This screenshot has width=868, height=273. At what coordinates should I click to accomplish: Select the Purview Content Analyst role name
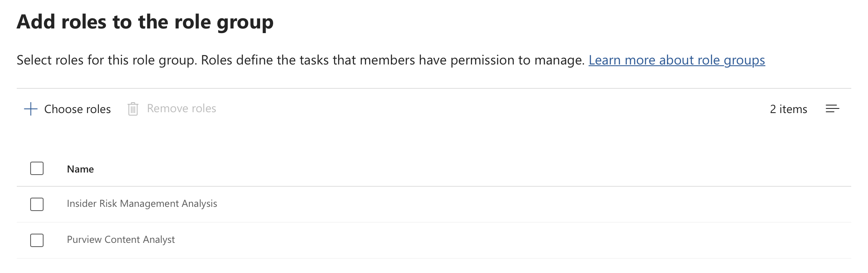[x=121, y=240]
